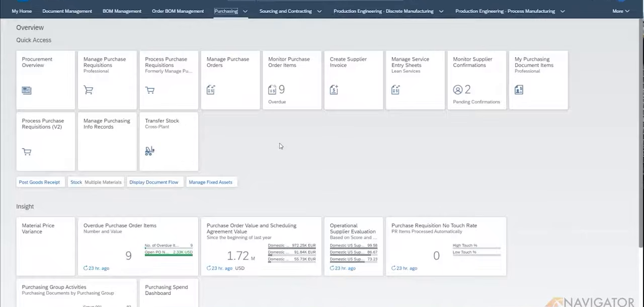Click the number 9 on Overdue Purchase Order Items

pos(128,256)
